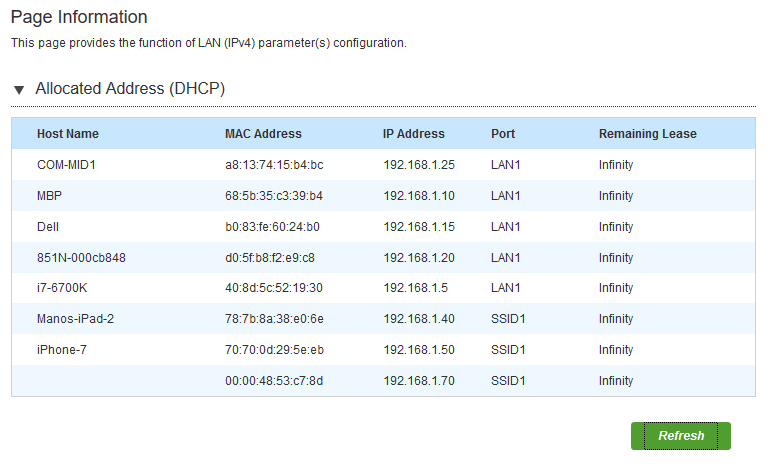Click the Port column header

tap(503, 134)
